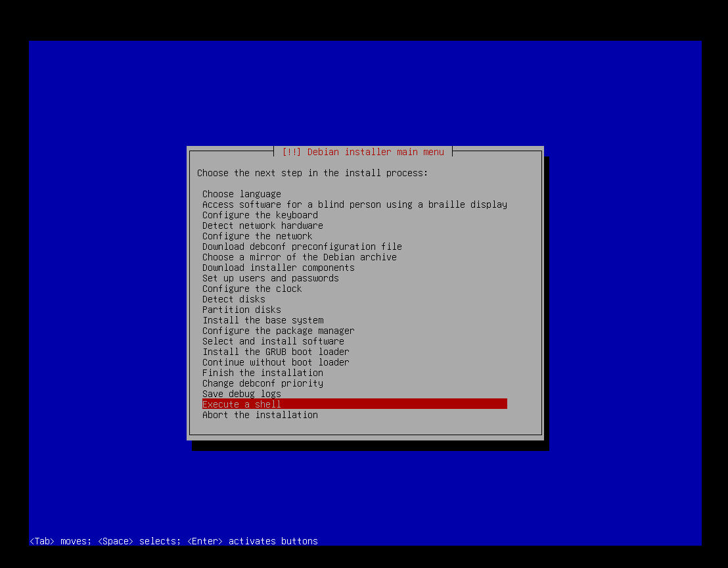
Task: Select braille display access software entry
Action: tap(355, 205)
